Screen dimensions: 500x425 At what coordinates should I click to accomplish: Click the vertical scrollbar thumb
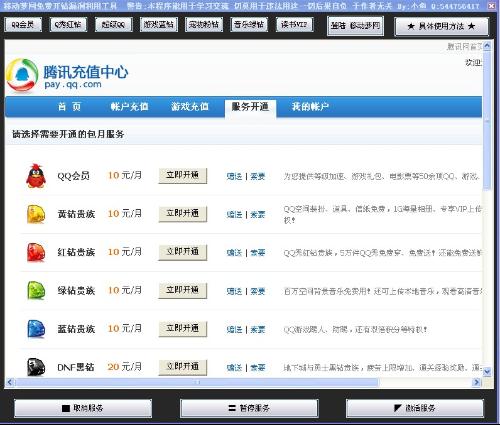pos(487,120)
